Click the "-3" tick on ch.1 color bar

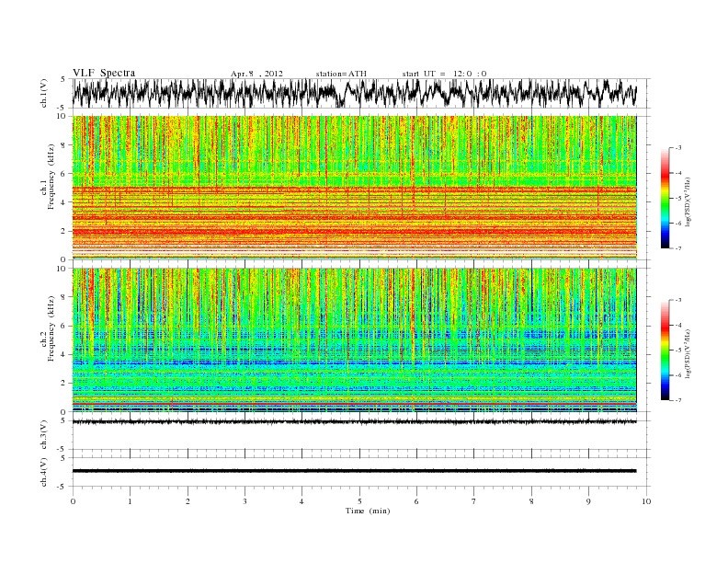coord(678,148)
